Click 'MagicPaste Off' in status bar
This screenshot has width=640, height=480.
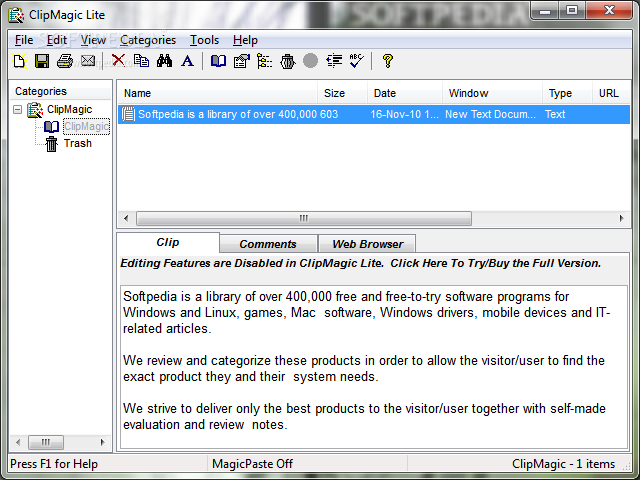pos(252,464)
